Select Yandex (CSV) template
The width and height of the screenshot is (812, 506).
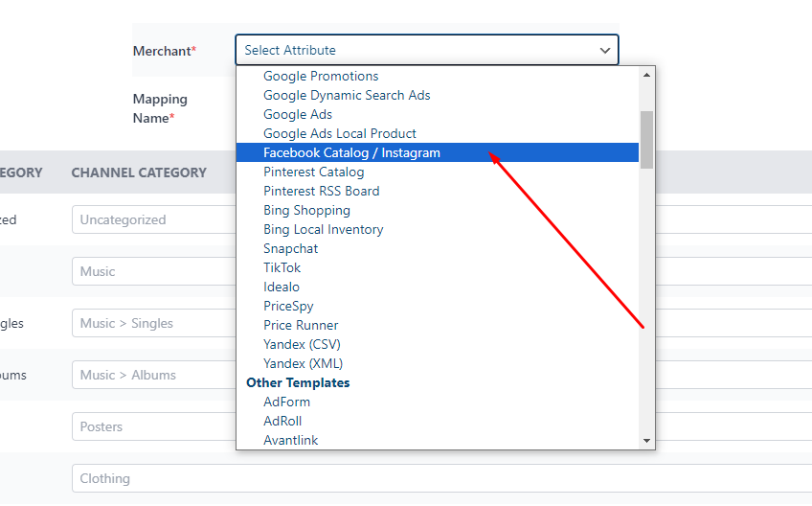pos(302,344)
